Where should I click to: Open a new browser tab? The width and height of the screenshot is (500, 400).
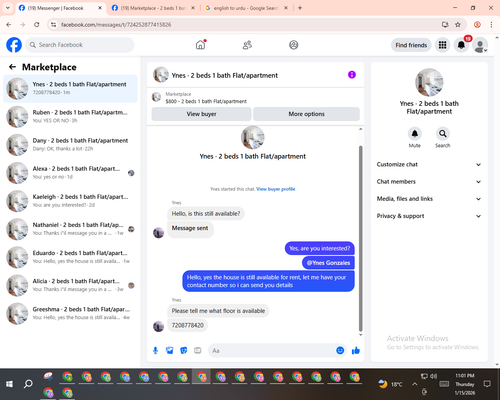pyautogui.click(x=300, y=8)
